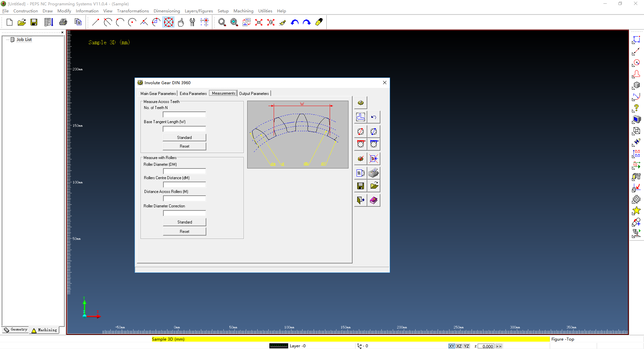Click the Distance Across Rollers (M) field
The height and width of the screenshot is (349, 644).
tap(184, 199)
